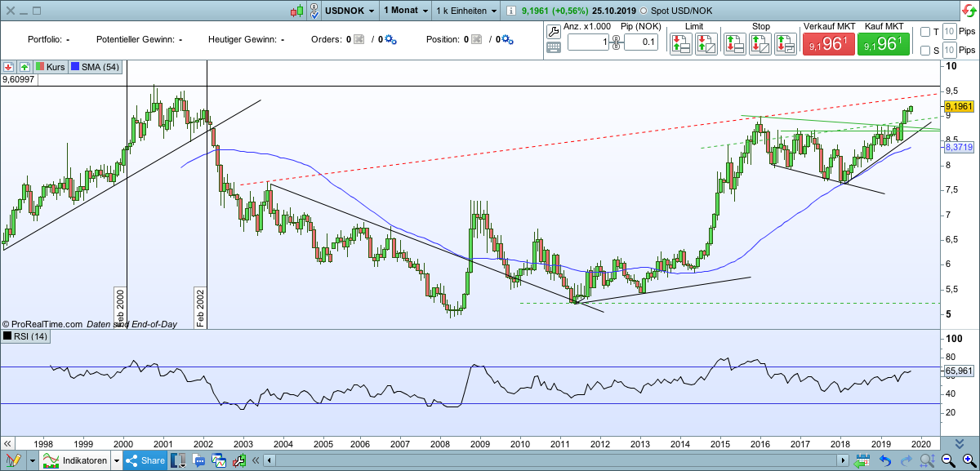The height and width of the screenshot is (471, 980).
Task: Open the 1 Monat timeframe dropdown
Action: tap(403, 11)
